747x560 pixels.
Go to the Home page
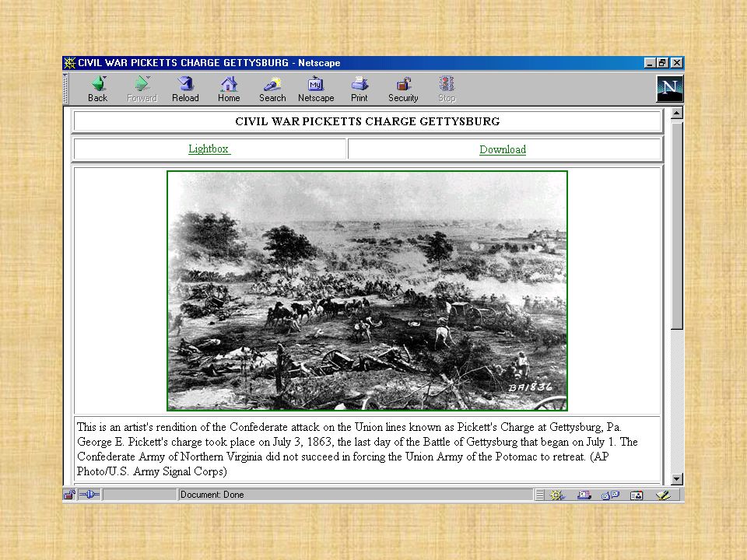229,89
